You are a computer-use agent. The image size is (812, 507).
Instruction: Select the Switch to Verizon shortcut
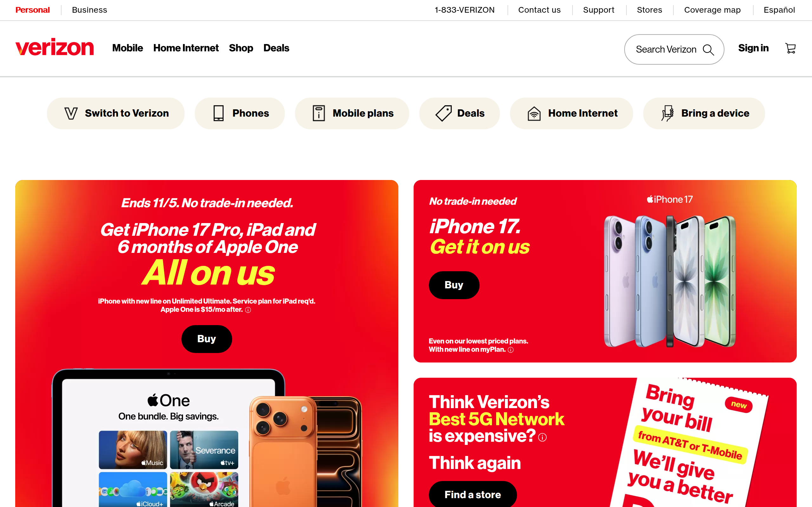pyautogui.click(x=116, y=113)
